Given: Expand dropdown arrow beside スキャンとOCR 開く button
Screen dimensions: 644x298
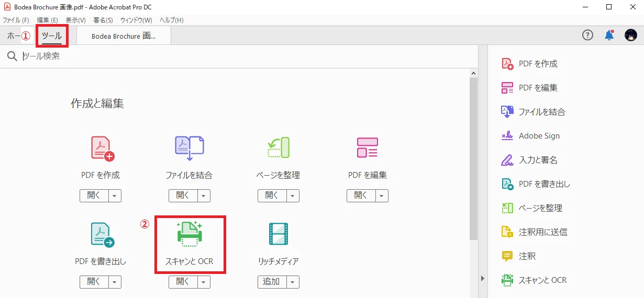Looking at the screenshot, I should point(204,282).
